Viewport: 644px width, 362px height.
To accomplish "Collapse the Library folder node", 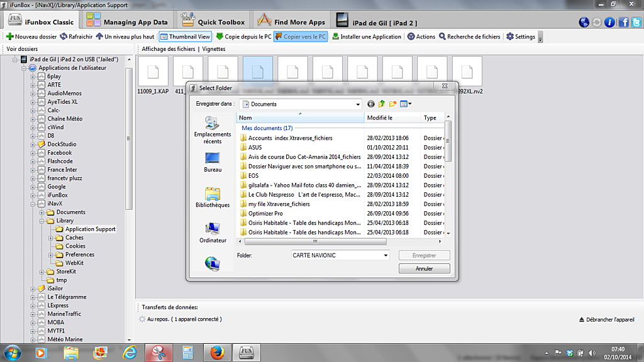I will click(42, 221).
